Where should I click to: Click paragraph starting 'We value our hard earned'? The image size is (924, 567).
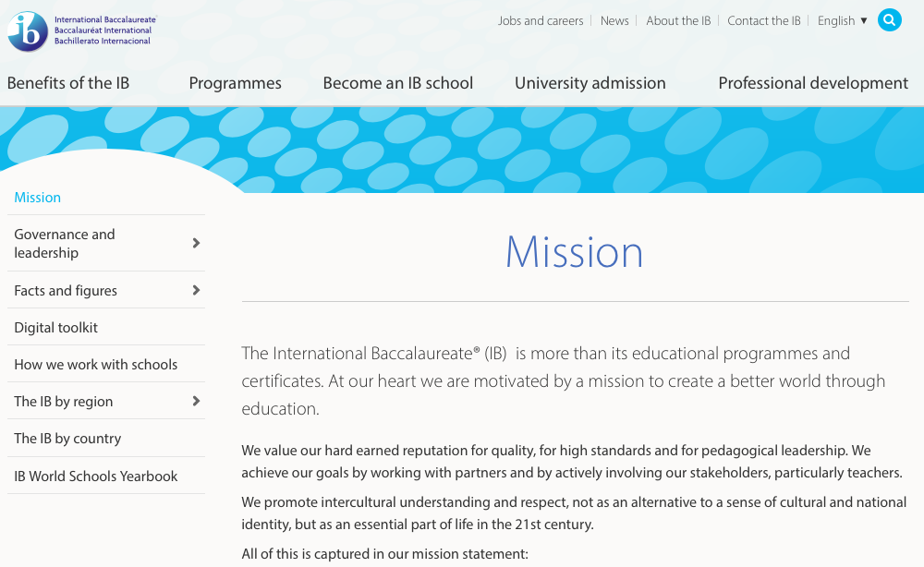coord(572,462)
